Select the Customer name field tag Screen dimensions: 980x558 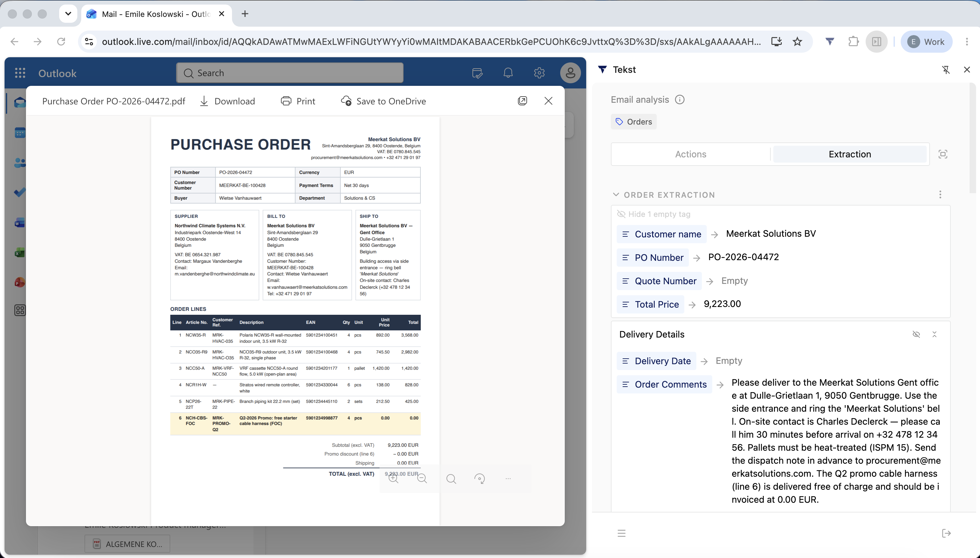click(662, 234)
